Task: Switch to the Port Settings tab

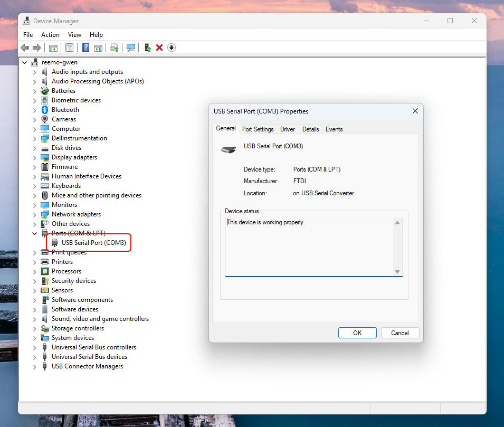Action: (258, 129)
